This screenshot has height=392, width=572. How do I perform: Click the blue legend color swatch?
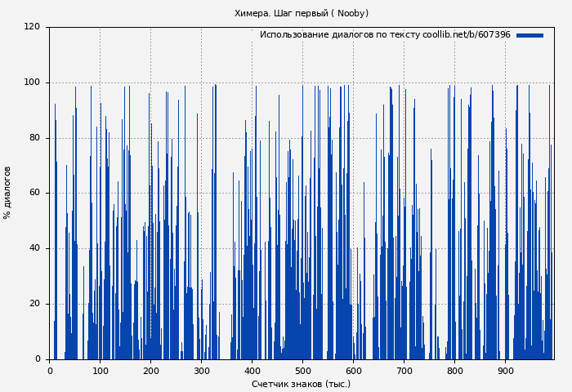pos(530,35)
